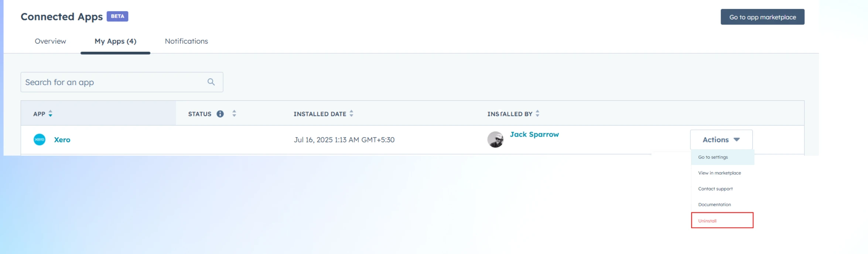Click the Search for an app field
This screenshot has width=868, height=254.
[x=111, y=82]
